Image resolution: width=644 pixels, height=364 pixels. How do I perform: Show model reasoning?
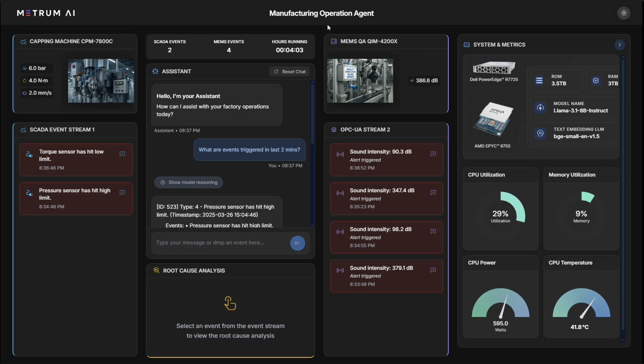(x=188, y=182)
